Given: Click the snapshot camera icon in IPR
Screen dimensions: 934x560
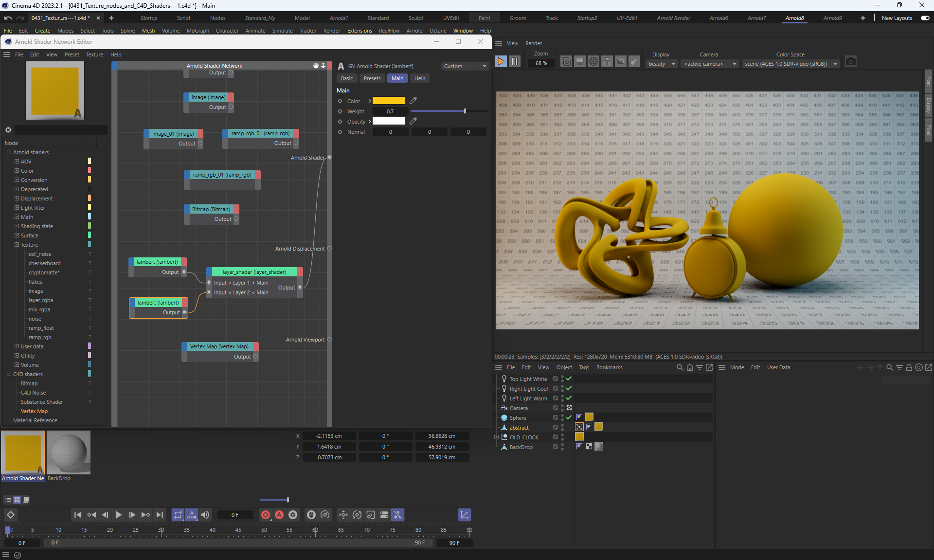Looking at the screenshot, I should (x=850, y=62).
